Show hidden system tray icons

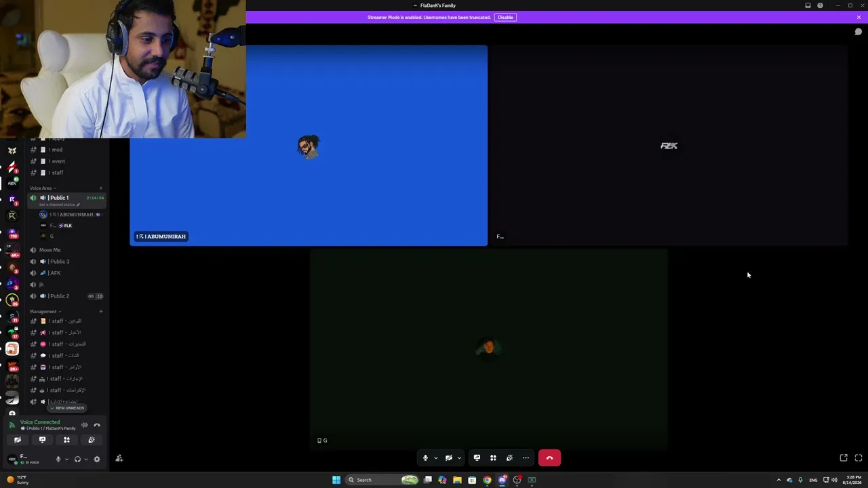click(778, 480)
